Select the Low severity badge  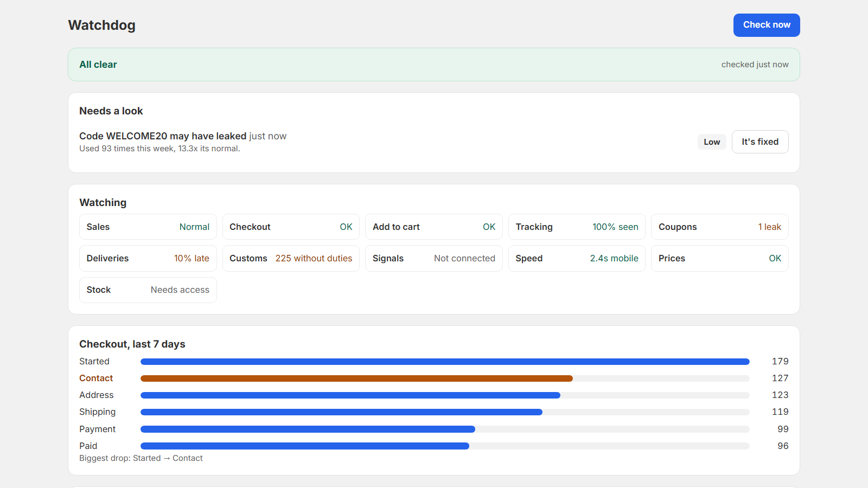pos(712,142)
